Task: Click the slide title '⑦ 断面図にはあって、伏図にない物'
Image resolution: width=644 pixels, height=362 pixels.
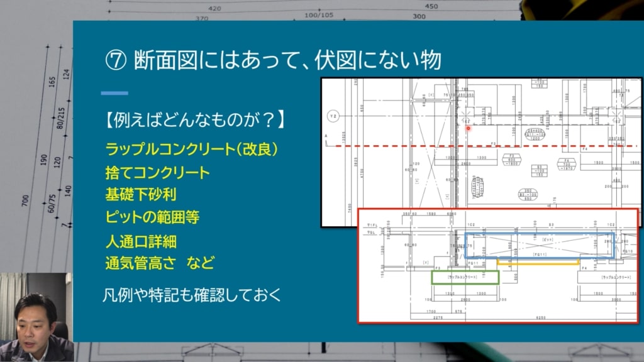Action: [273, 60]
